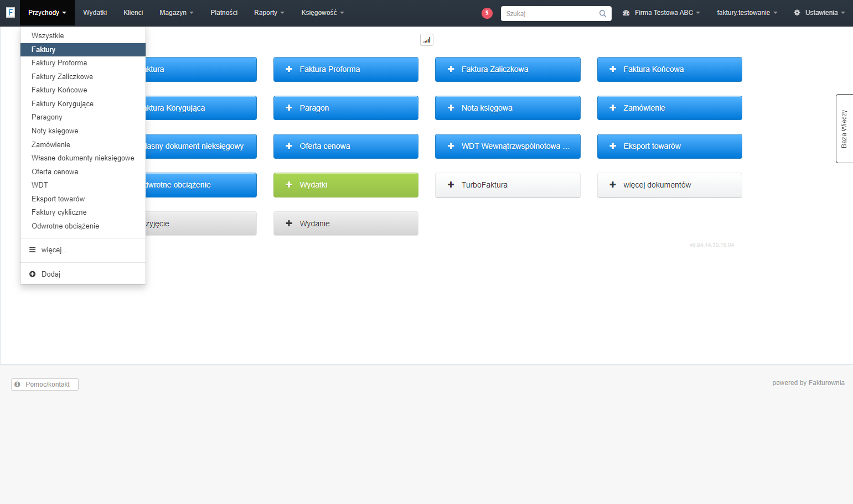Viewport: 853px width, 504px height.
Task: Click the plus icon on Faktura Końcowa button
Action: point(613,69)
